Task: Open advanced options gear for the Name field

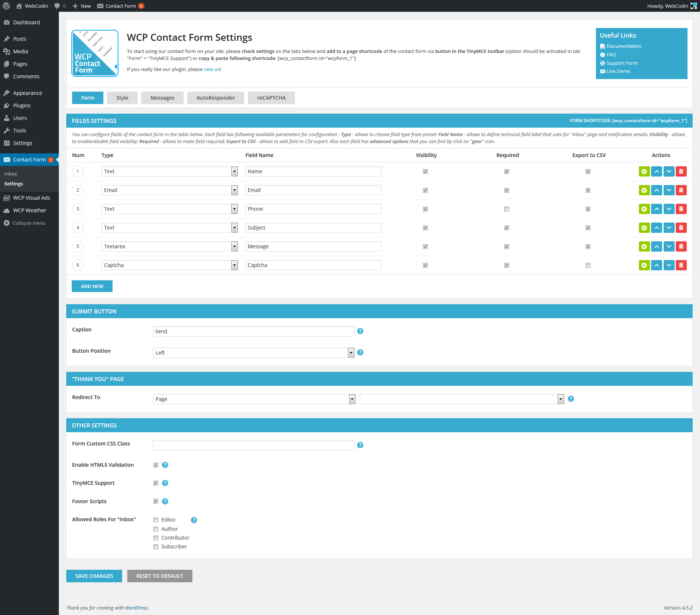Action: coord(644,171)
